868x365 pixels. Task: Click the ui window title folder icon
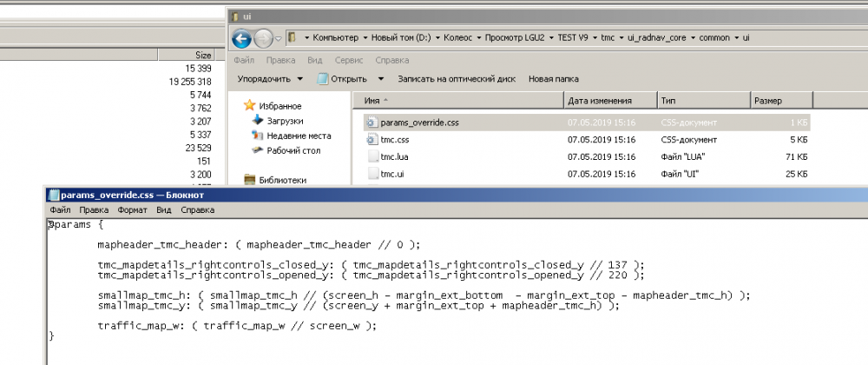234,17
